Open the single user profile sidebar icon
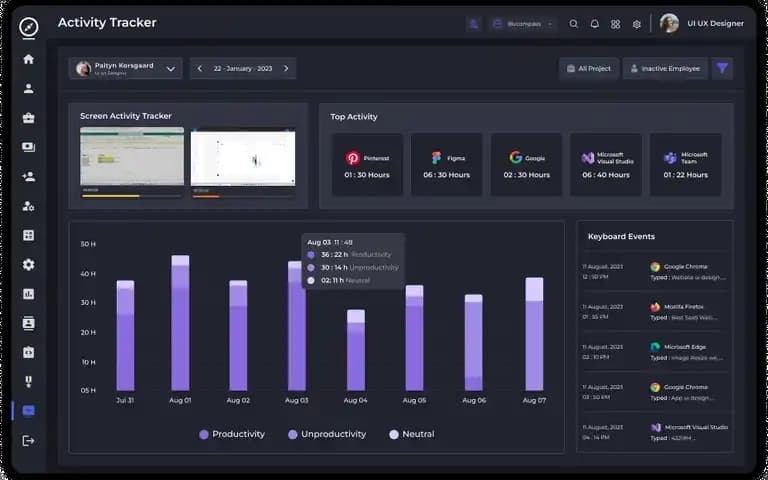 point(28,88)
